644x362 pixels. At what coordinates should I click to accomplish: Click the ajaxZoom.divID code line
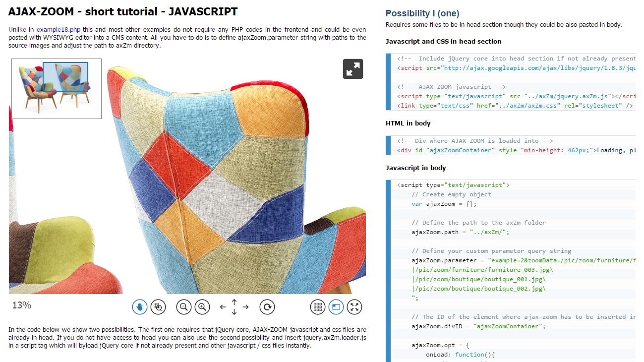point(478,326)
